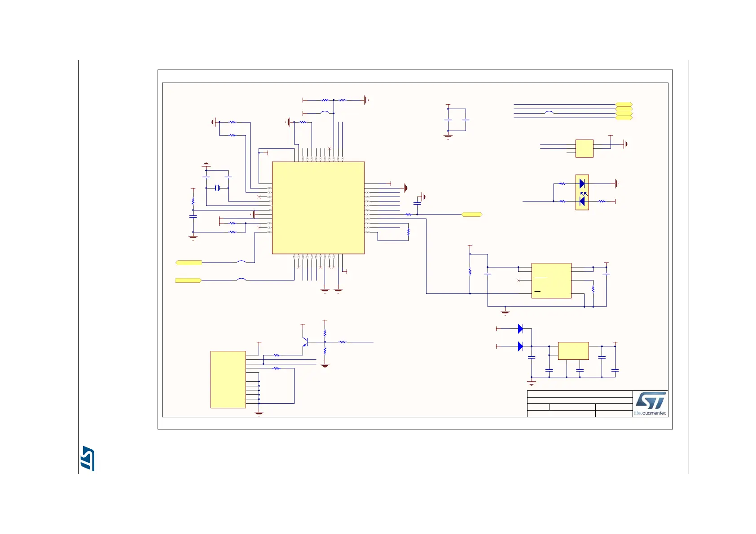Click the ST logo in the title block
The width and height of the screenshot is (756, 534).
651,400
